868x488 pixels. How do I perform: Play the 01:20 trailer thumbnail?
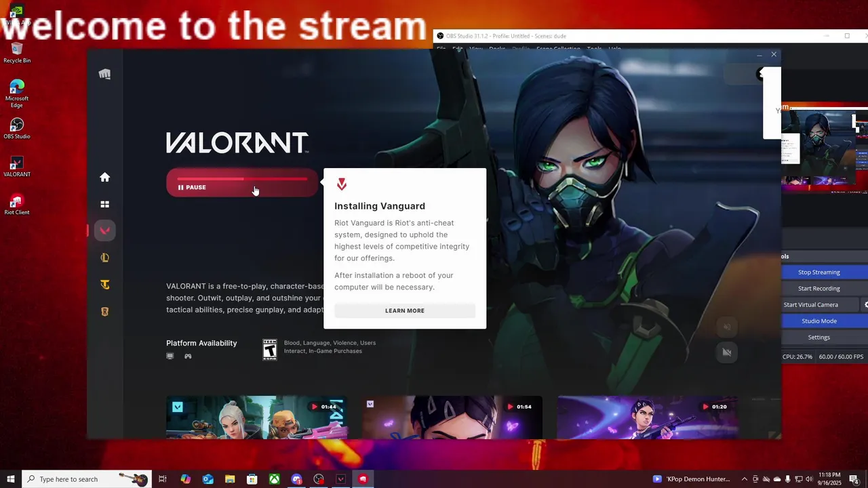647,417
